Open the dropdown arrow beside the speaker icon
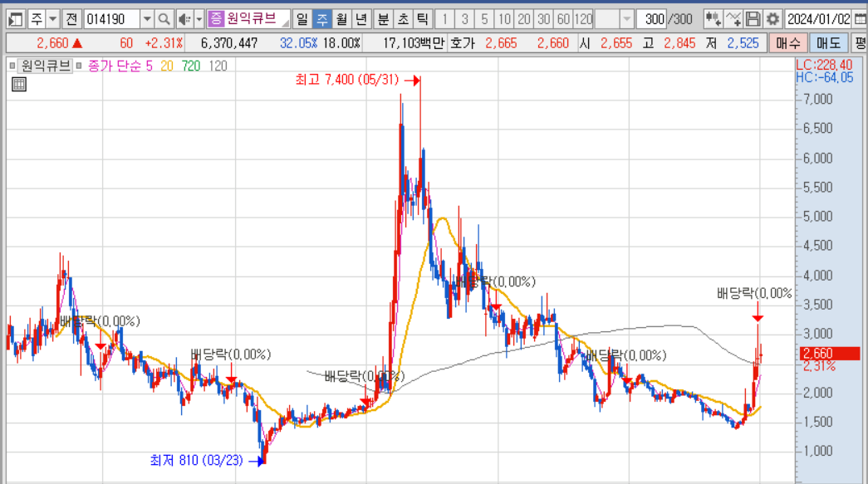868x484 pixels. [199, 19]
